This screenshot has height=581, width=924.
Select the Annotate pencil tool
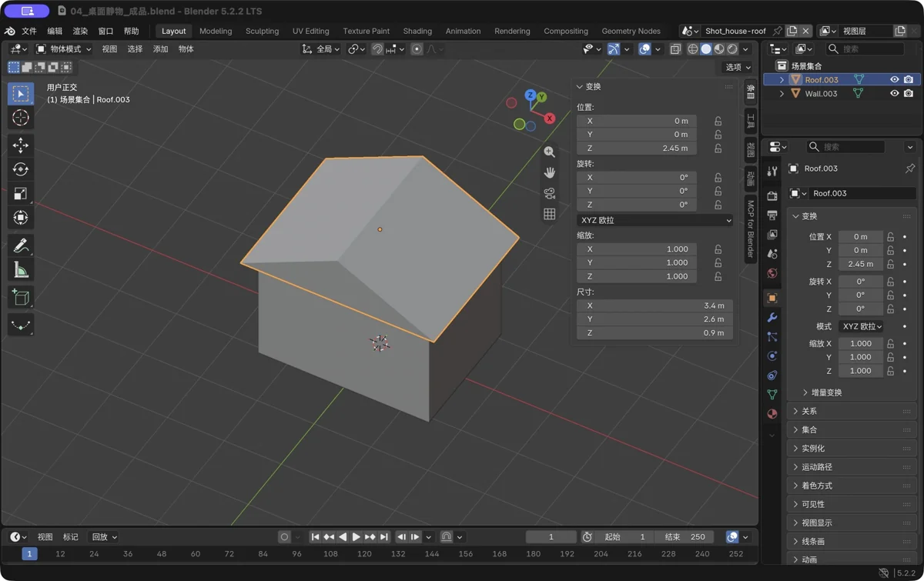(x=21, y=245)
